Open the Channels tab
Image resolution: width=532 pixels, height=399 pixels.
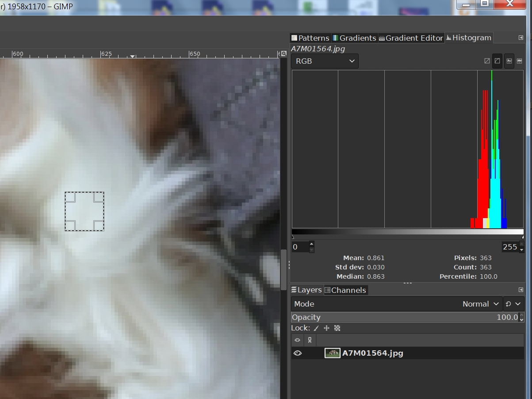[345, 290]
